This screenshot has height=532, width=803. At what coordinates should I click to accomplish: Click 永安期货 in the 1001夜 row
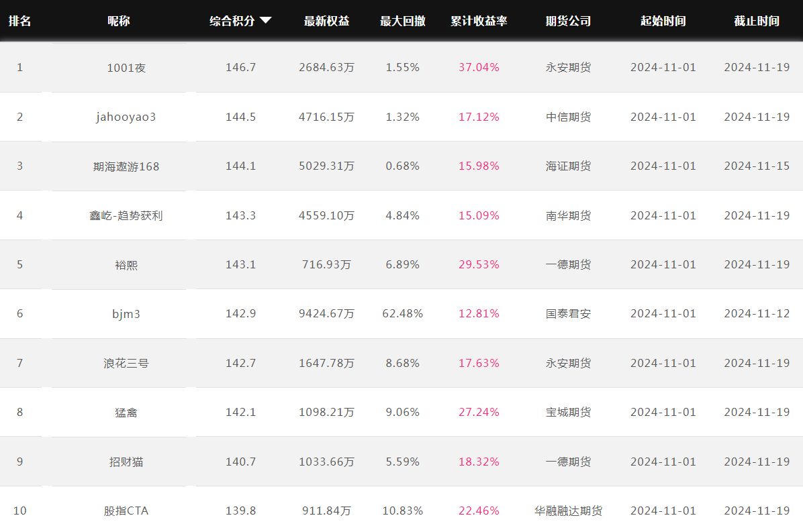tap(569, 68)
